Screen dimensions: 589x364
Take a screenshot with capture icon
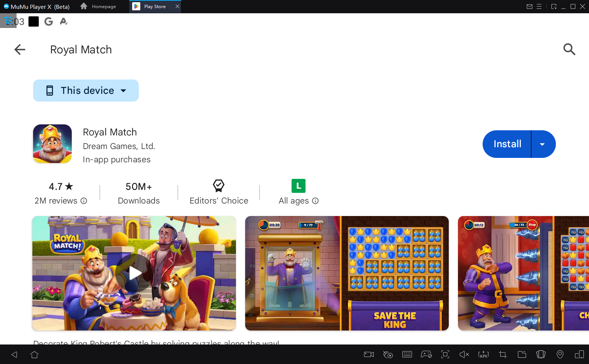pos(445,354)
